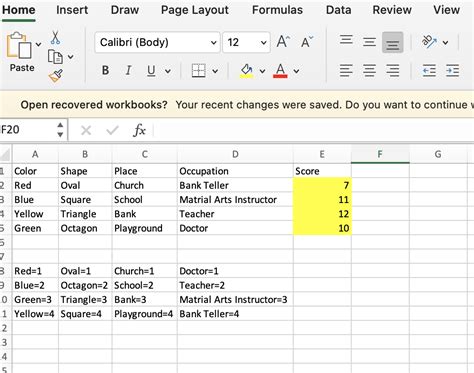Click the text orientation icon
The height and width of the screenshot is (373, 474).
[429, 42]
